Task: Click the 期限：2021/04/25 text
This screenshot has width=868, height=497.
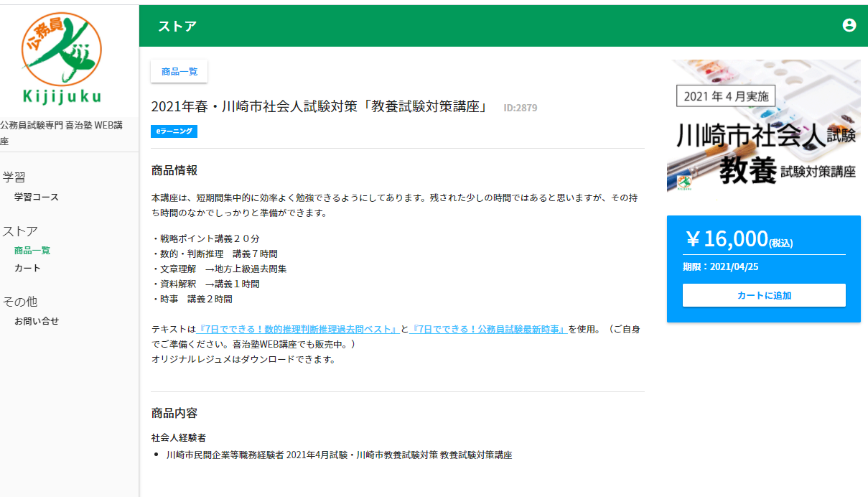Action: [721, 266]
